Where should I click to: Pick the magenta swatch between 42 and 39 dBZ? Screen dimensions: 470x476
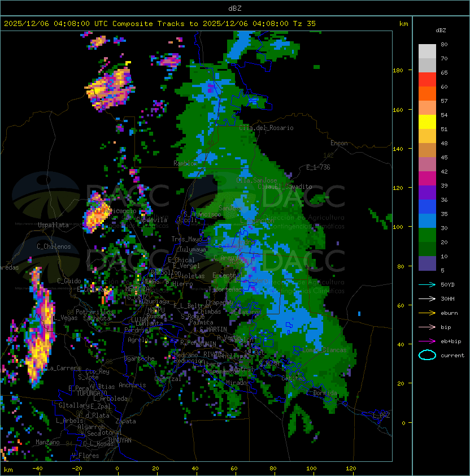[427, 179]
